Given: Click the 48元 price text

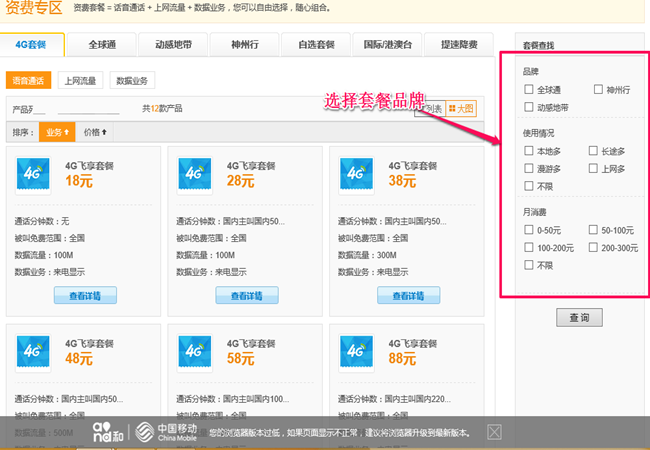Looking at the screenshot, I should 79,358.
